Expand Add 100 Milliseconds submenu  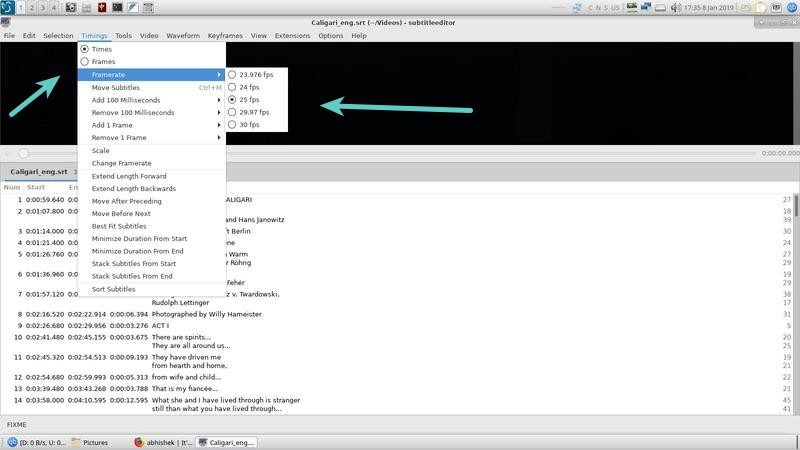pos(152,100)
